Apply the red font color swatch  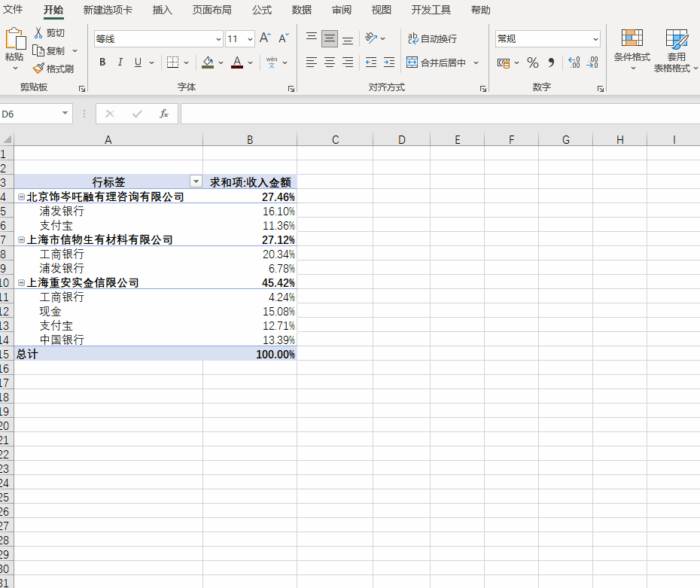(237, 62)
